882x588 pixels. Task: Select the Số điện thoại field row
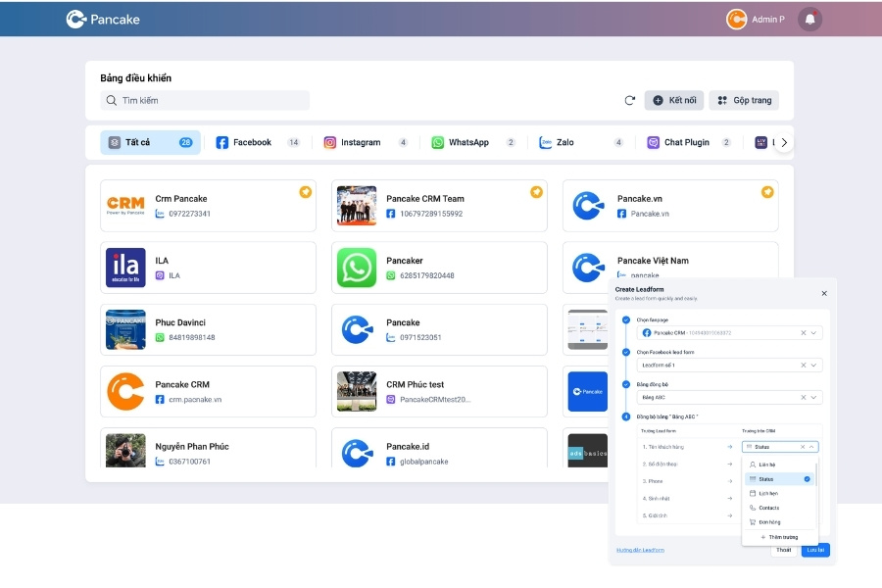pos(687,465)
